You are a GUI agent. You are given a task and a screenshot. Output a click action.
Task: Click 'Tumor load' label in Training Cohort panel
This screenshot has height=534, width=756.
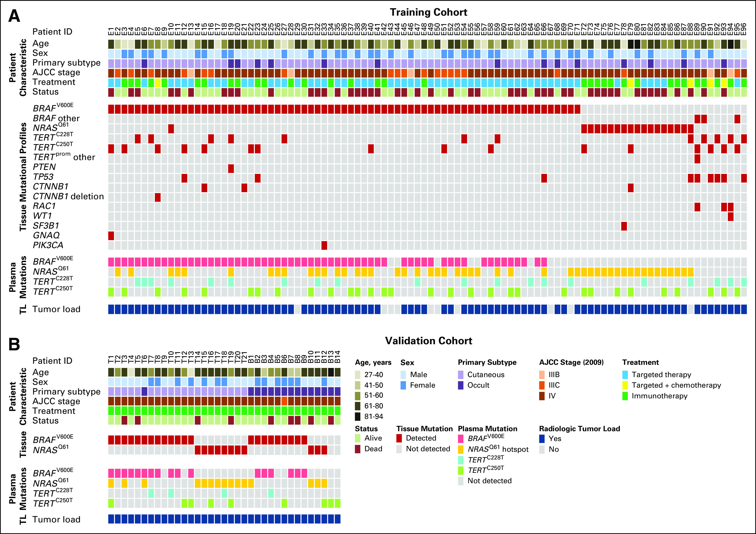click(x=56, y=309)
